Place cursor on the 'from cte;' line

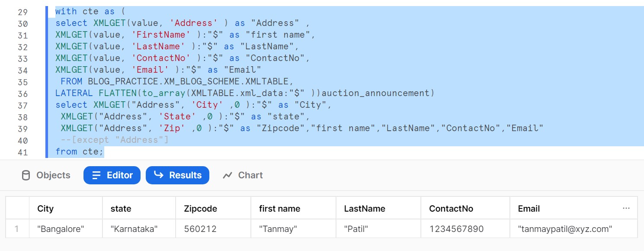point(80,151)
